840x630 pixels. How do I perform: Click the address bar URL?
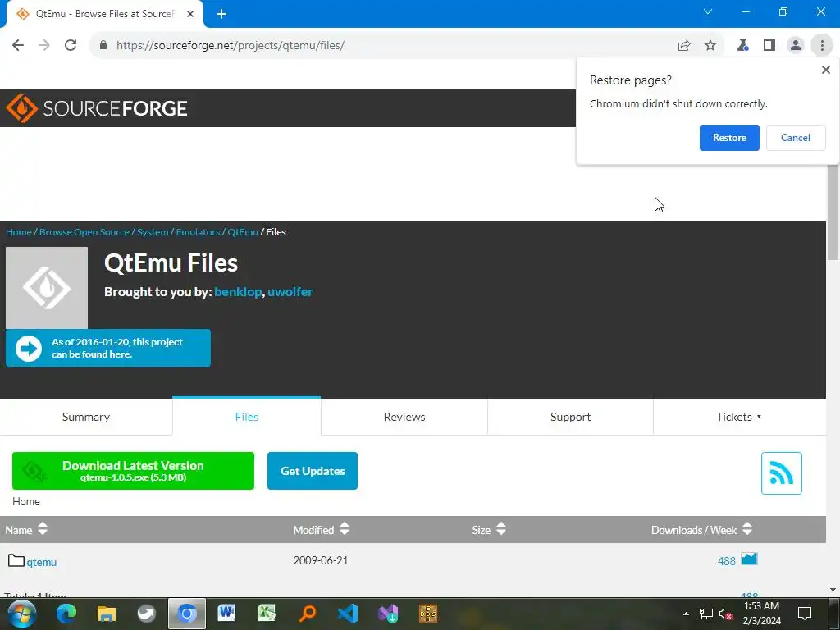coord(231,46)
